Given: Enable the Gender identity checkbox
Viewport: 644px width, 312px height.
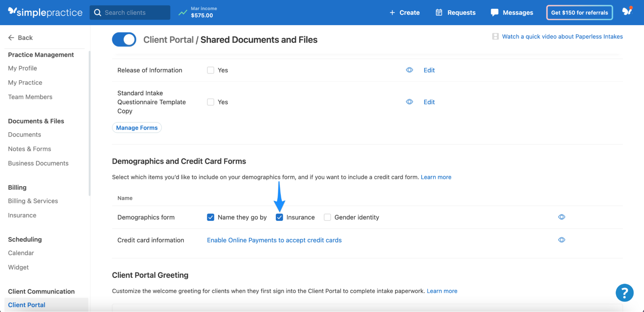Looking at the screenshot, I should (327, 217).
